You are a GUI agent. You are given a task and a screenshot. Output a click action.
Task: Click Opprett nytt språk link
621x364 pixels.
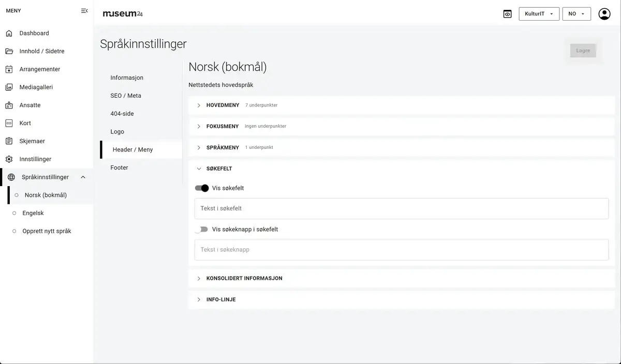(x=47, y=231)
